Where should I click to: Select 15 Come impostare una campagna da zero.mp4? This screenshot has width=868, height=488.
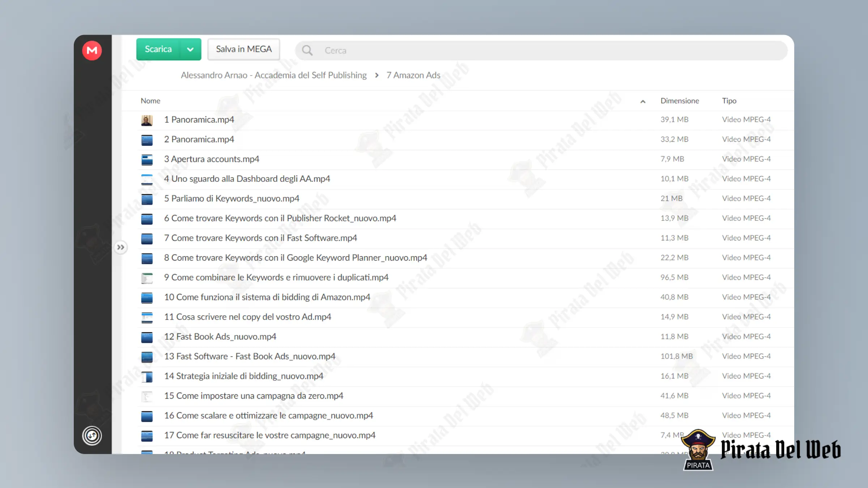tap(254, 396)
